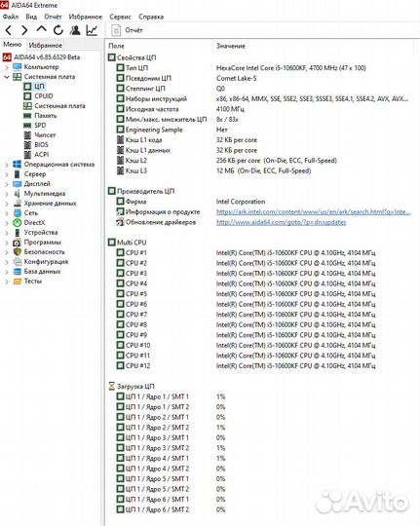Open the Файл menu

(x=11, y=17)
